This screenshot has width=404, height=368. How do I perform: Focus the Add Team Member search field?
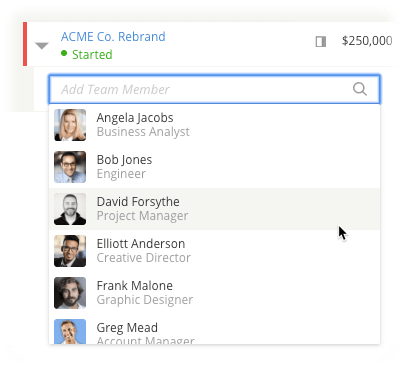tap(214, 89)
